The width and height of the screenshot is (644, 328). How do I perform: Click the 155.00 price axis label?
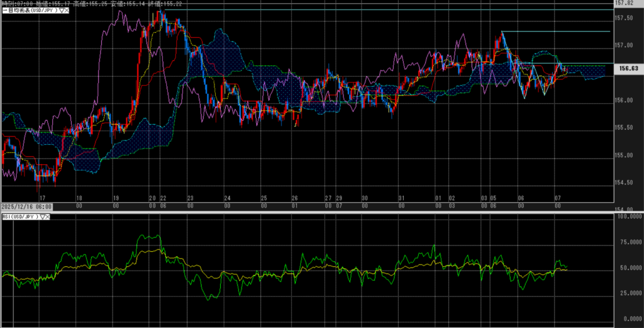pos(625,155)
